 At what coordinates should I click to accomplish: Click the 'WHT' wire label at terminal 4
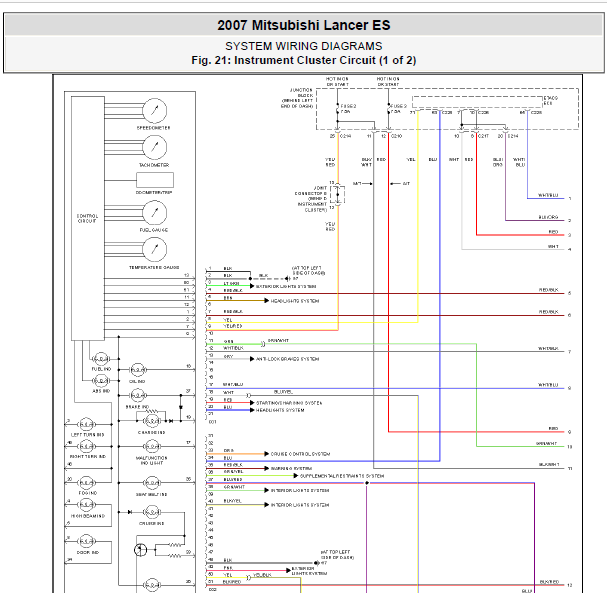(x=553, y=247)
